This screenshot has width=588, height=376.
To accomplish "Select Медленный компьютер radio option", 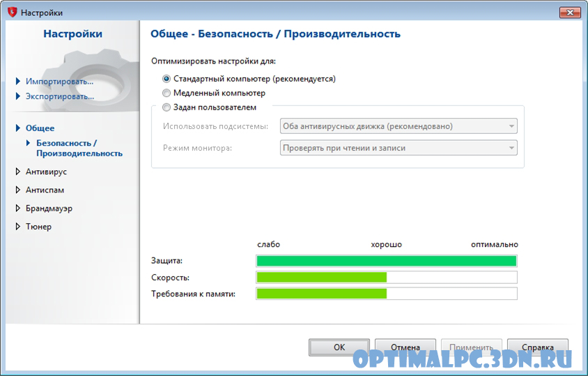I will 167,93.
